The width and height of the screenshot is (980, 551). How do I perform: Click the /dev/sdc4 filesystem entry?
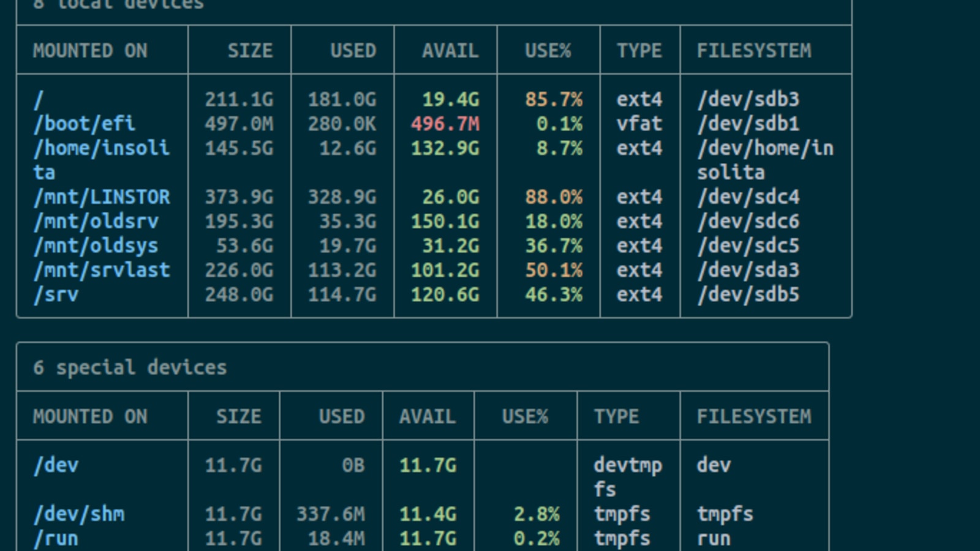(x=748, y=197)
